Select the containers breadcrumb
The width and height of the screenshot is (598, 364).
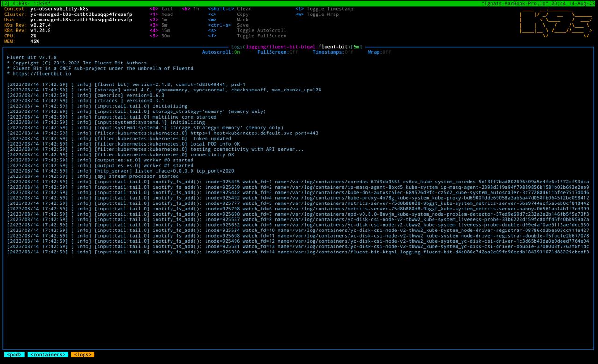[48, 355]
